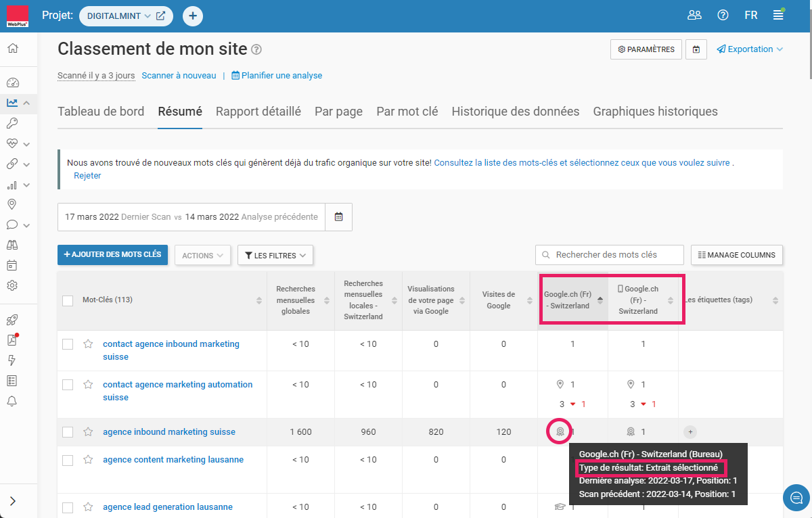812x518 pixels.
Task: Check the box for contact agence inbound marketing suisse
Action: [68, 344]
